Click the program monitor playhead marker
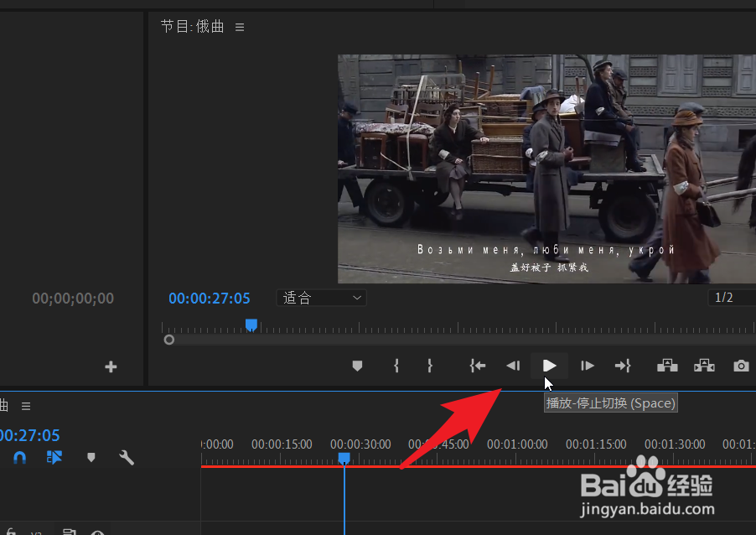 click(x=251, y=325)
